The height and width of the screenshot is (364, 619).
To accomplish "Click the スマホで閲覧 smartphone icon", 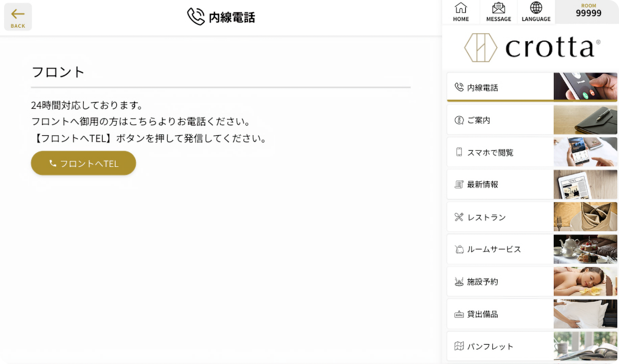I will click(459, 152).
